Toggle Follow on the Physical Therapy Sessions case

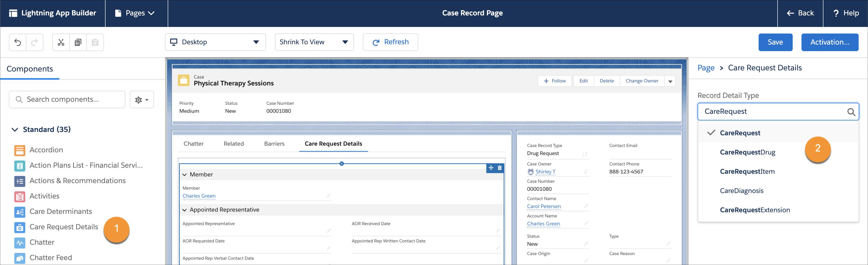coord(554,81)
